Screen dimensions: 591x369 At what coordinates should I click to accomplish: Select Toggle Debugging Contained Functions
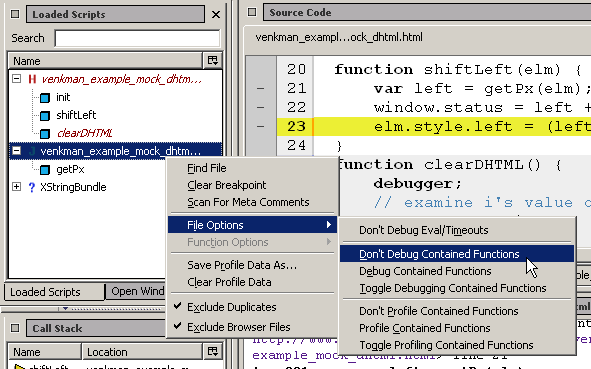point(457,288)
